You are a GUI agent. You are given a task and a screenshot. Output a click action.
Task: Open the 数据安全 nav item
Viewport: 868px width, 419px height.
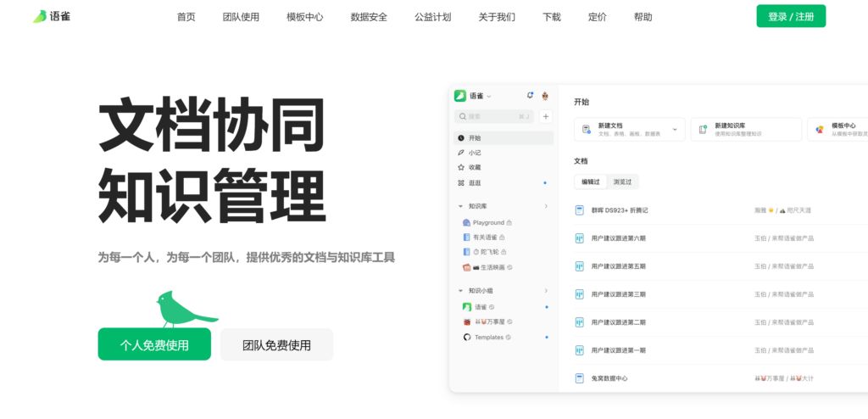369,17
